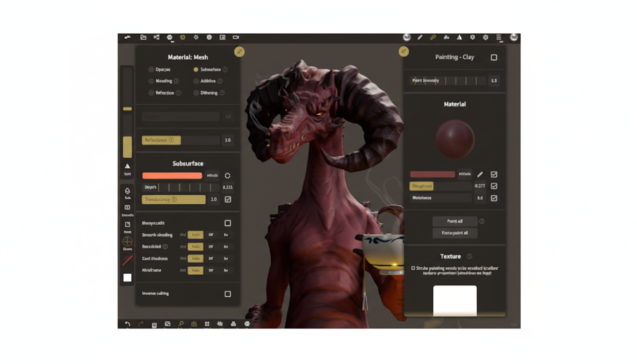The height and width of the screenshot is (364, 637).
Task: Toggle the Inverse culling checkbox
Action: coord(227,293)
